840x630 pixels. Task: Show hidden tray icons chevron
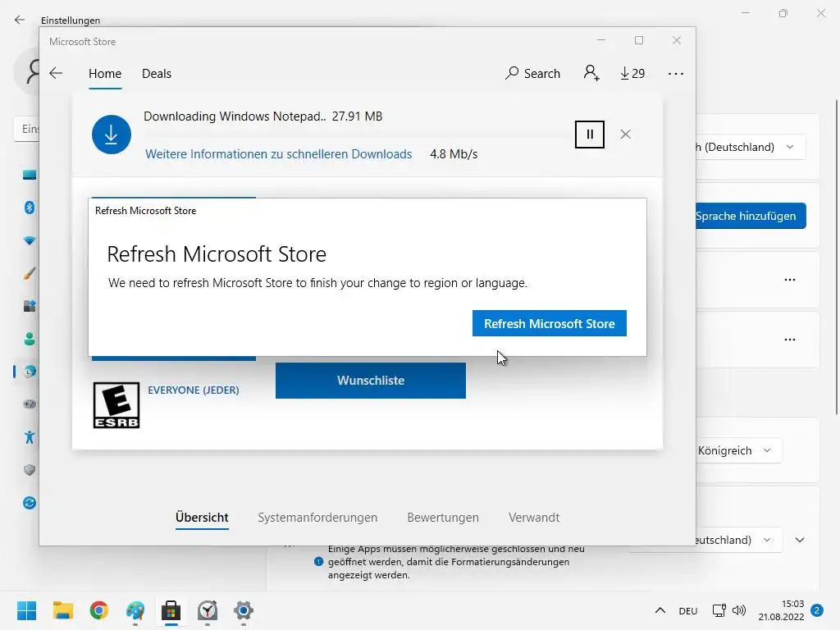(x=660, y=610)
